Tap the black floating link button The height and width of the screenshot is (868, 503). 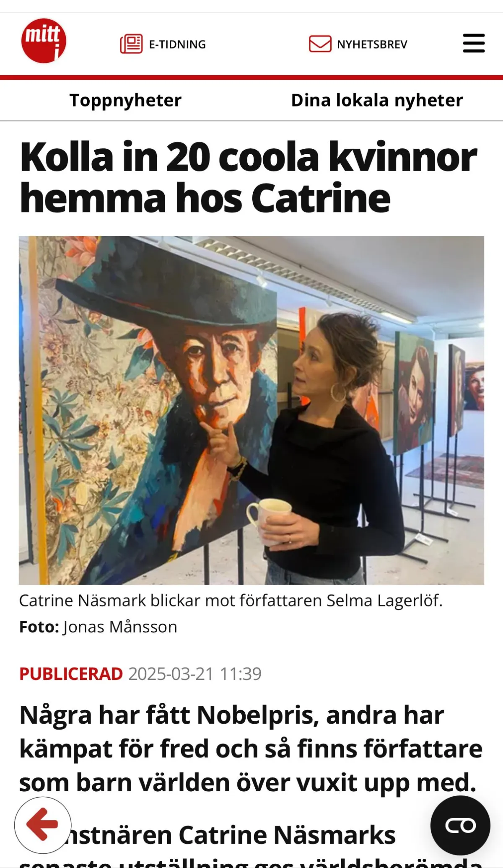click(460, 825)
